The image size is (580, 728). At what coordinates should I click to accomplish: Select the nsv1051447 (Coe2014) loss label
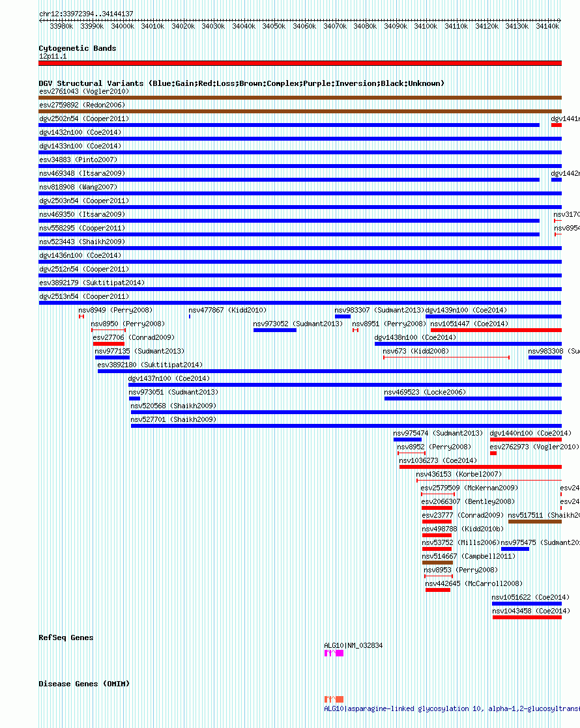pyautogui.click(x=469, y=324)
